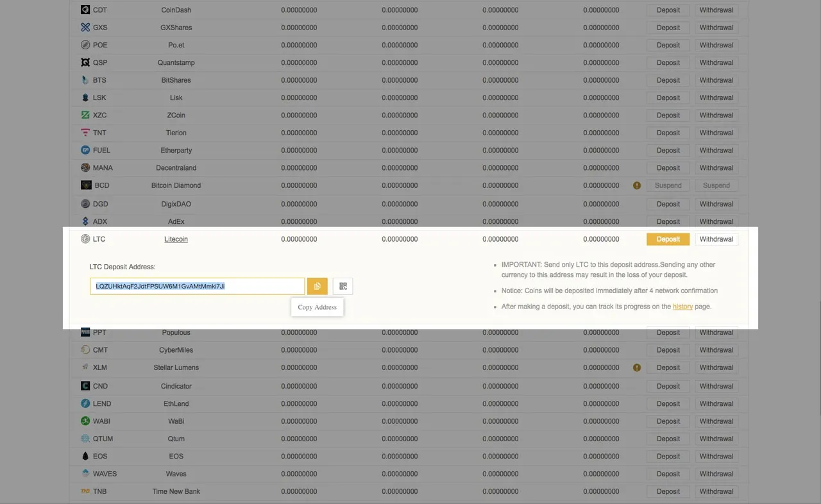821x504 pixels.
Task: Click the CDT coin icon
Action: [x=85, y=10]
